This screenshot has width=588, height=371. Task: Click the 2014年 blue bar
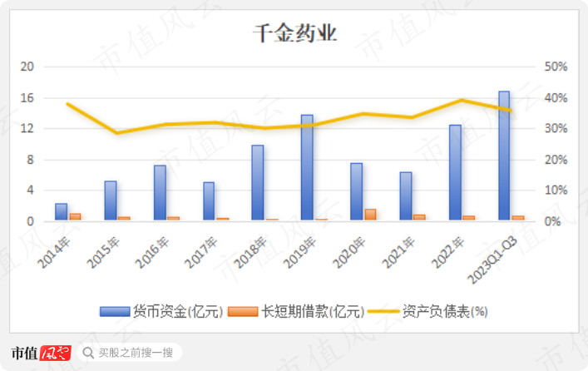click(x=61, y=211)
